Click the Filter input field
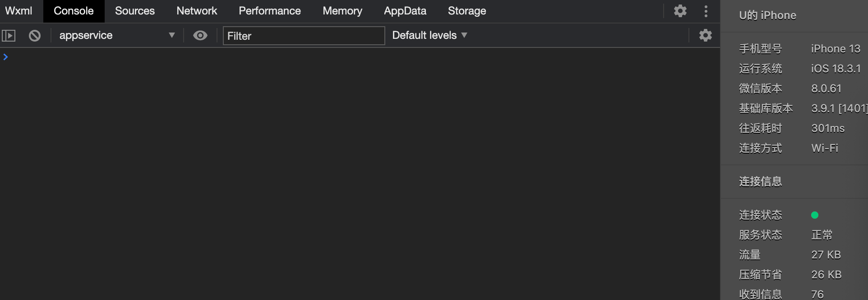Screen dimensions: 868x300 [304, 36]
